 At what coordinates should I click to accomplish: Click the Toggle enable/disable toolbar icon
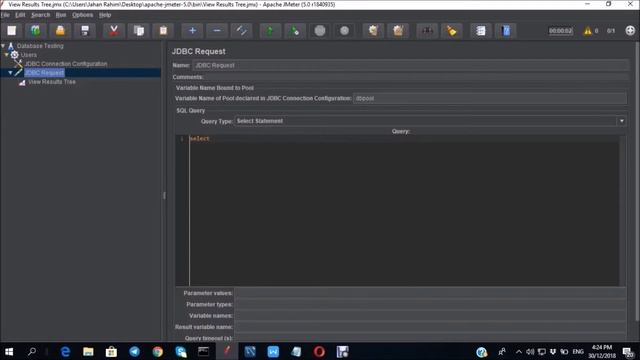(x=241, y=31)
